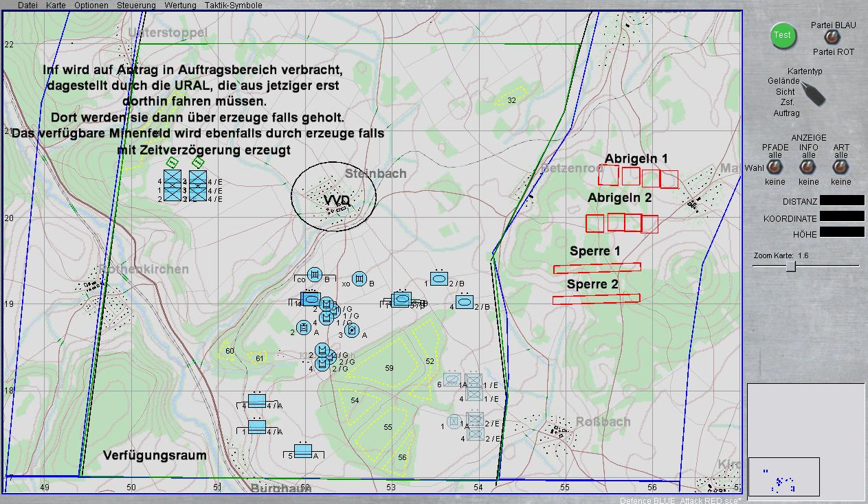This screenshot has height=504, width=868.
Task: Expand the Steuerung menu
Action: tap(136, 5)
